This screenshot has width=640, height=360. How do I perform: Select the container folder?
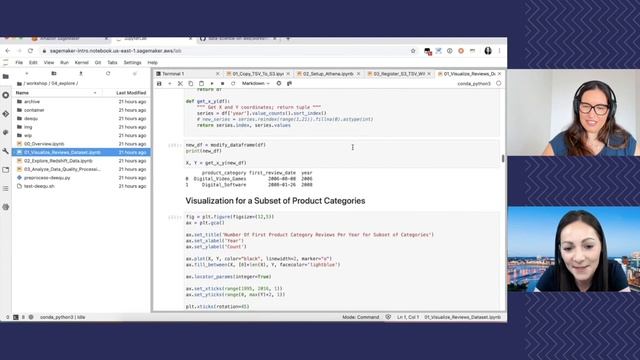[81, 110]
